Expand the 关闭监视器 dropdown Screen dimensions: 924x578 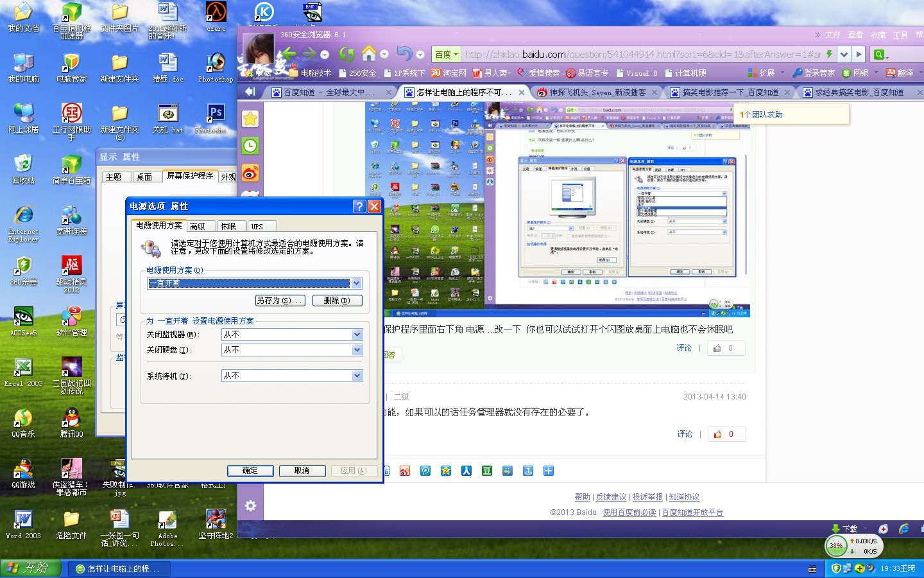[357, 335]
